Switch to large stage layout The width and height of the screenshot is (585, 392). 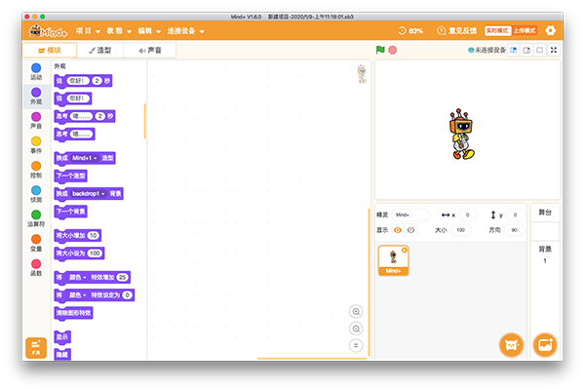click(x=526, y=50)
